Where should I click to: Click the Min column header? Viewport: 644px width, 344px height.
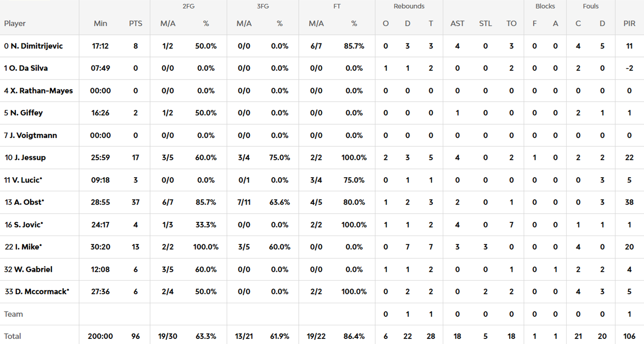tap(100, 24)
